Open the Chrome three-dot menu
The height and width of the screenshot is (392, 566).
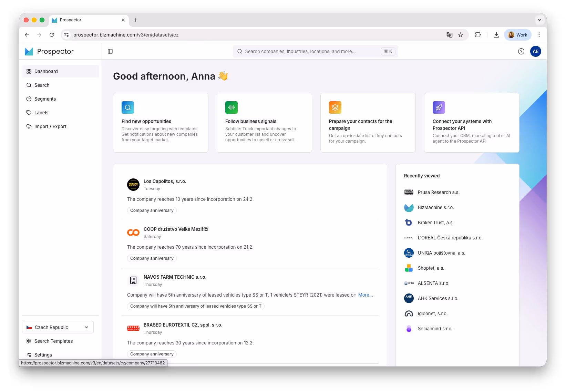pyautogui.click(x=539, y=35)
